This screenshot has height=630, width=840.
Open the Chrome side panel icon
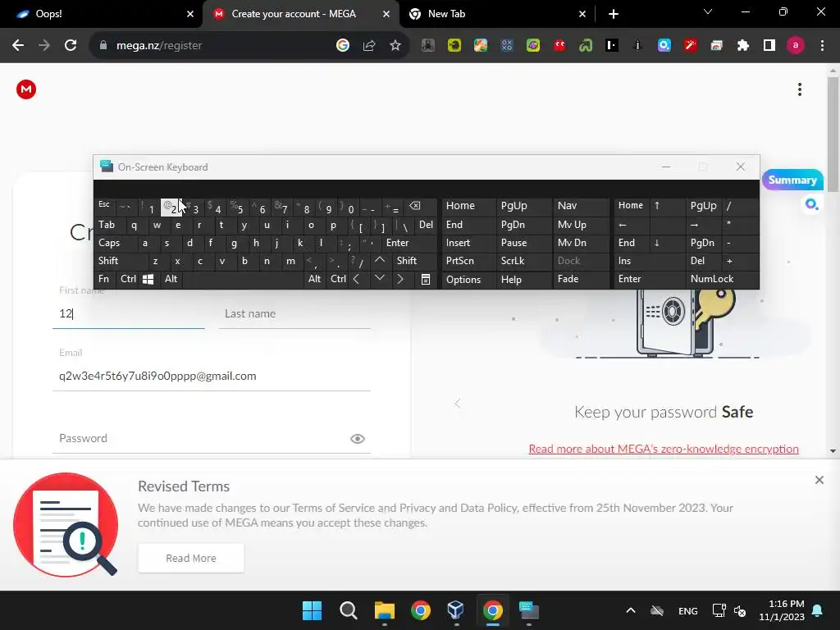click(769, 46)
